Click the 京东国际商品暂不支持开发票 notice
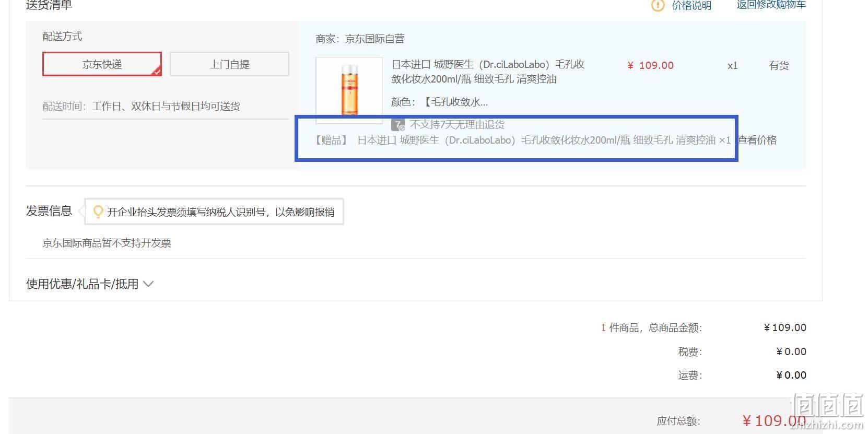The image size is (868, 434). 107,243
